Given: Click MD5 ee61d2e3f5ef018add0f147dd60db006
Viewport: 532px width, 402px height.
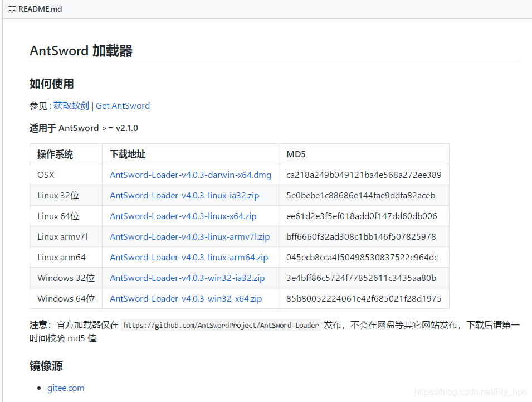Looking at the screenshot, I should [362, 216].
